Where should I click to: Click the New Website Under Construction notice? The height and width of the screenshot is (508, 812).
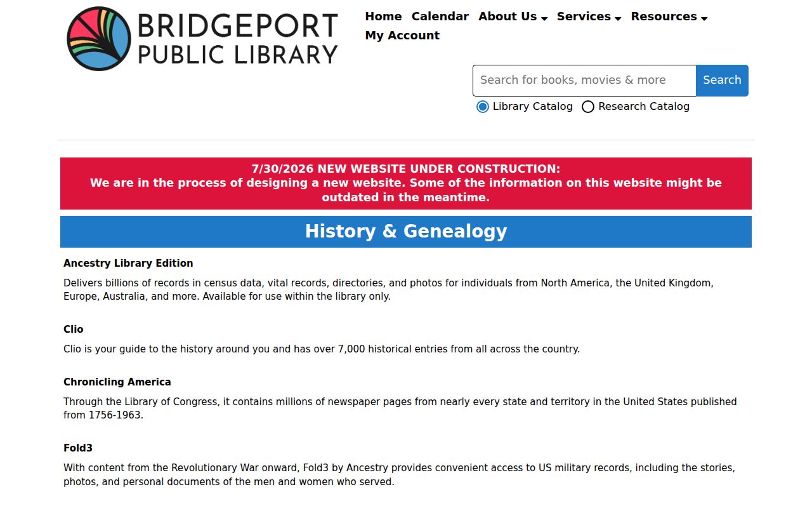[406, 184]
